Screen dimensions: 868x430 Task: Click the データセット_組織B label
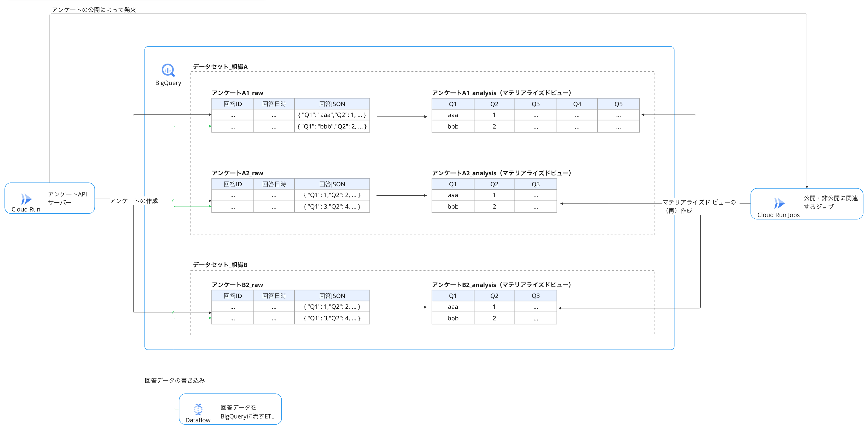[x=220, y=265]
